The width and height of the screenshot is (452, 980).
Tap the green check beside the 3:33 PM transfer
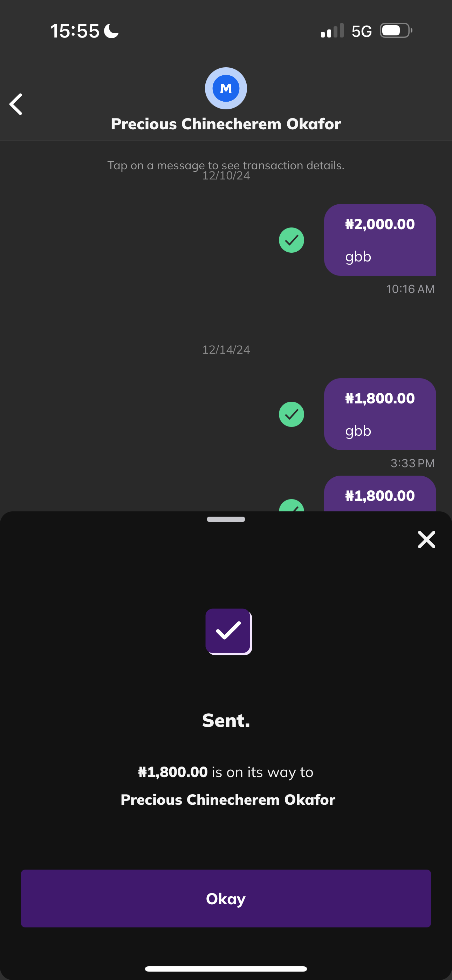292,414
